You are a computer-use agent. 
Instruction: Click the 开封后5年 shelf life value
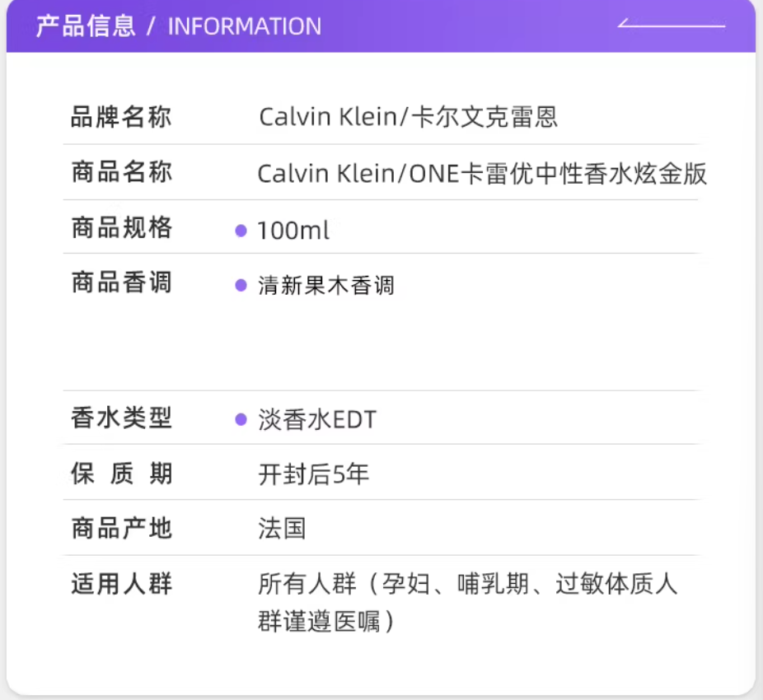pos(313,474)
